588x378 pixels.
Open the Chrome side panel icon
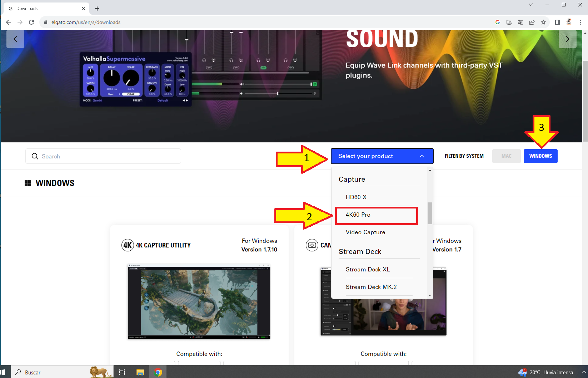(x=557, y=22)
